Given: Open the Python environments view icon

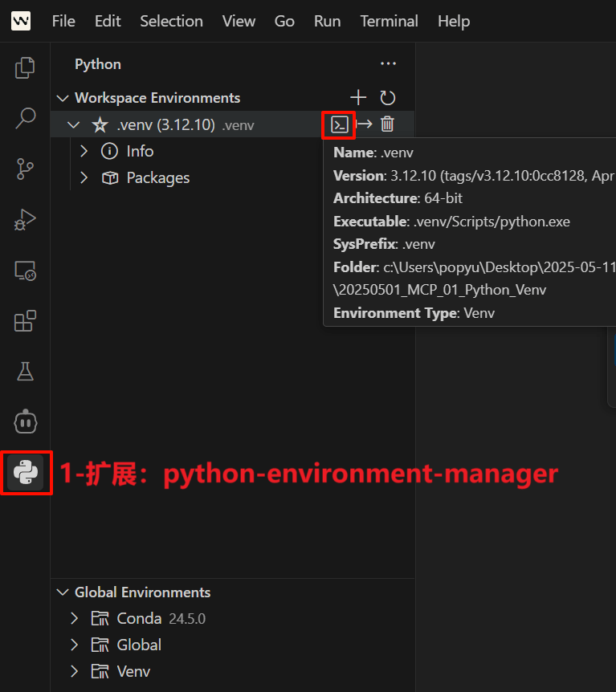Looking at the screenshot, I should point(26,473).
